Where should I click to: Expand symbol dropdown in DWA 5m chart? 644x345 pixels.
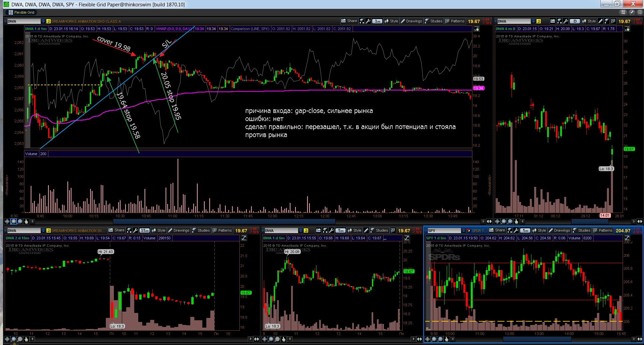pyautogui.click(x=300, y=230)
